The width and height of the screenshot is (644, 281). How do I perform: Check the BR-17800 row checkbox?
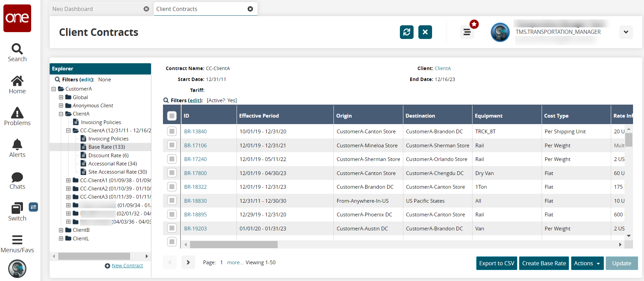tap(172, 173)
